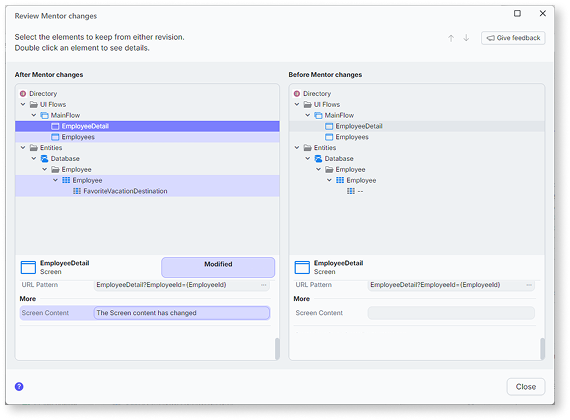This screenshot has width=570, height=420.
Task: Click Employee entity grid icon in After tree
Action: pyautogui.click(x=66, y=180)
